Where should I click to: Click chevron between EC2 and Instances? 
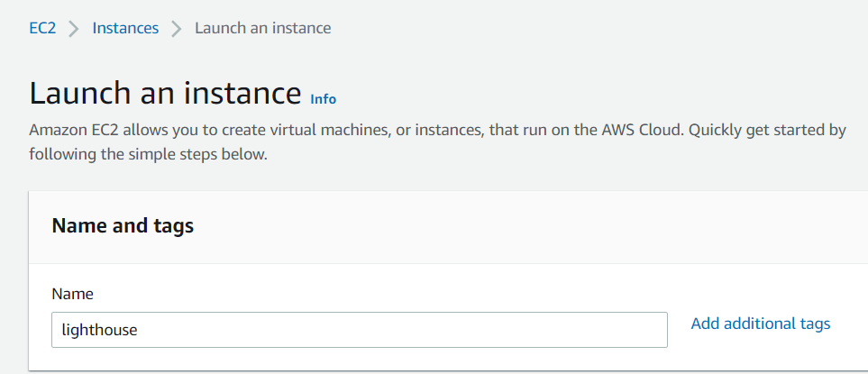tap(74, 29)
